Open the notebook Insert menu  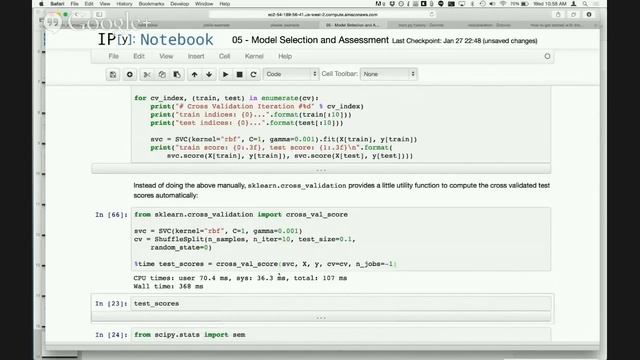pyautogui.click(x=196, y=56)
